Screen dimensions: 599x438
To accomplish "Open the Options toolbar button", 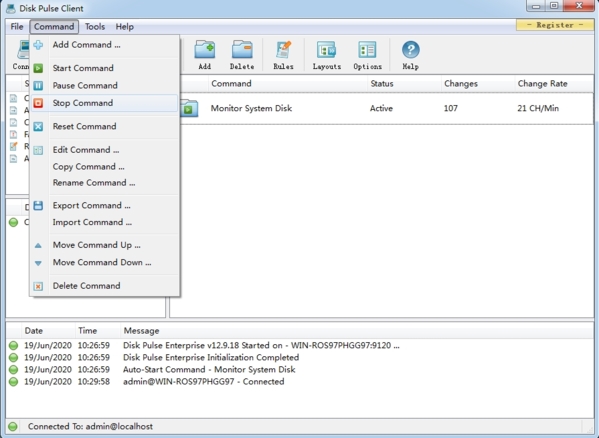I will coord(367,55).
